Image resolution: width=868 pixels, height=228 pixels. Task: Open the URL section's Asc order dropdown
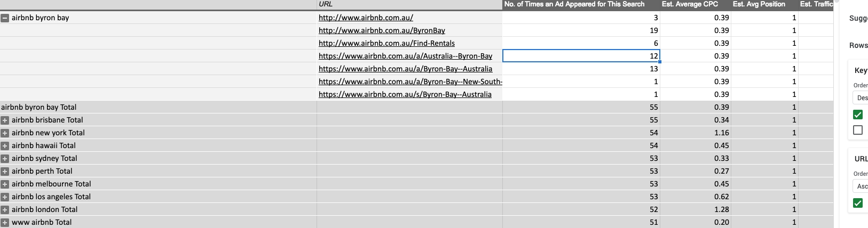861,186
